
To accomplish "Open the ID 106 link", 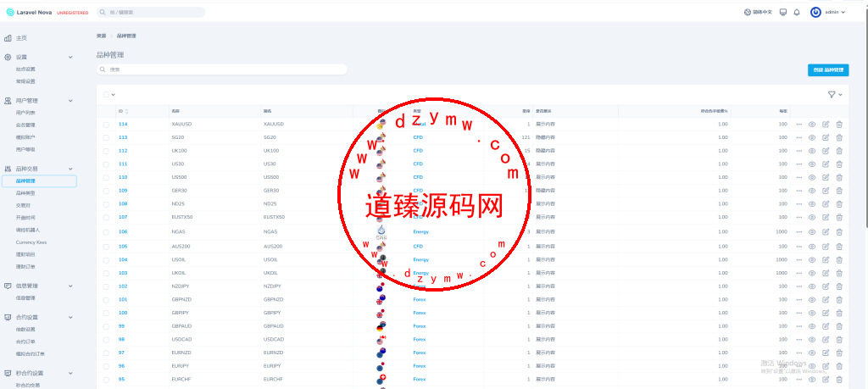I will [x=123, y=232].
